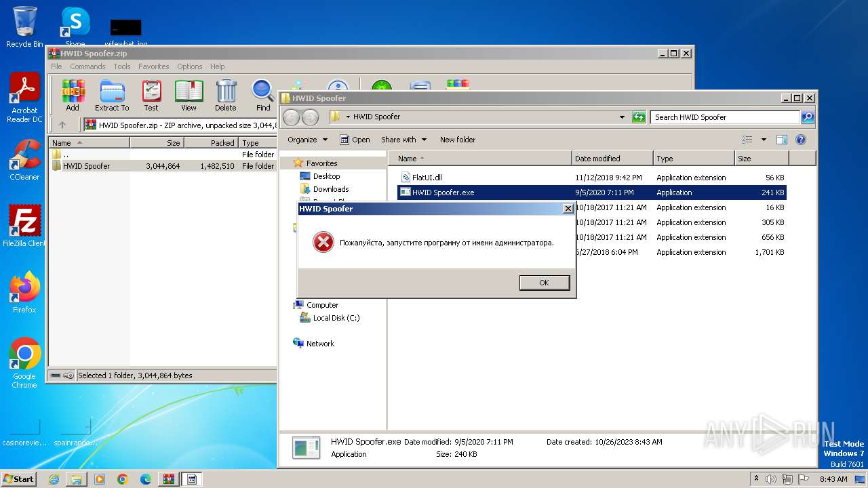Click the volume icon in system tray
The width and height of the screenshot is (868, 488).
(770, 479)
